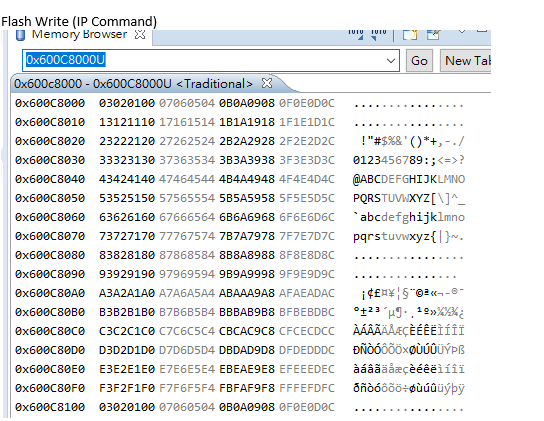
Task: Select address label 0x600C8080
Action: pos(50,255)
